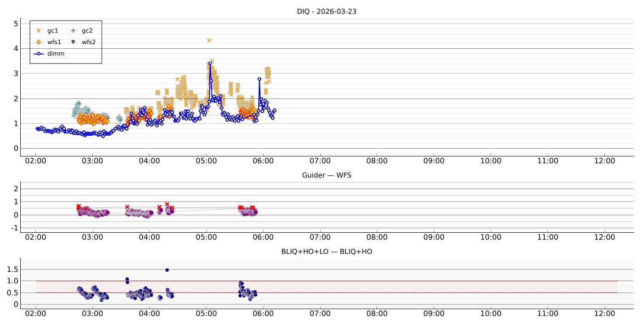Select the wfs2 legend entry
The image size is (644, 322).
click(83, 42)
